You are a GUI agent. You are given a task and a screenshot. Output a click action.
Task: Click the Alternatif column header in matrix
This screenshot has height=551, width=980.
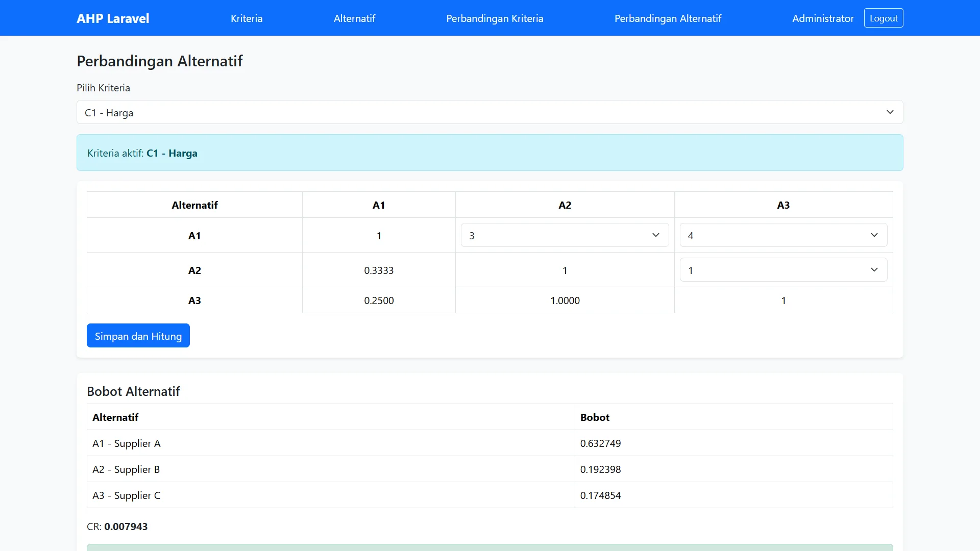click(194, 205)
